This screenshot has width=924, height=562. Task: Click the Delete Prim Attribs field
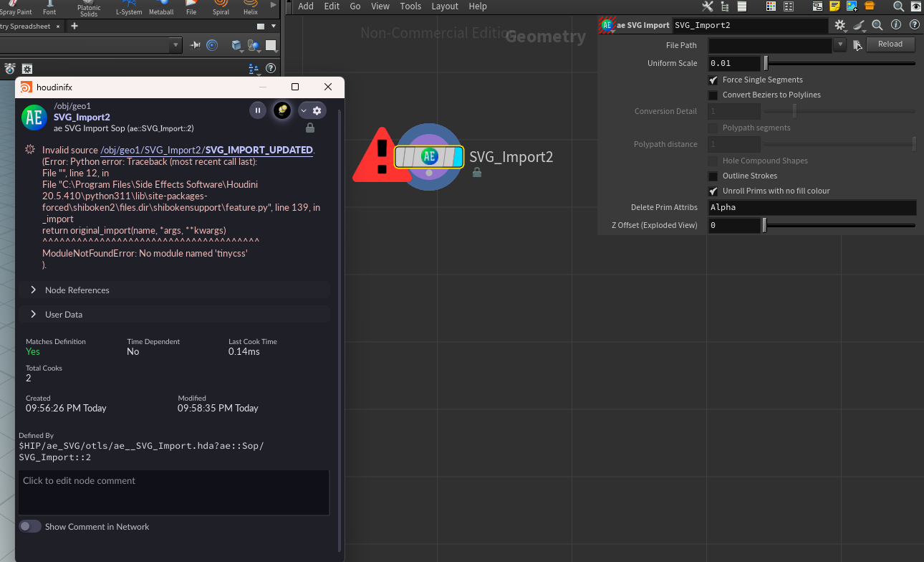[x=812, y=207]
